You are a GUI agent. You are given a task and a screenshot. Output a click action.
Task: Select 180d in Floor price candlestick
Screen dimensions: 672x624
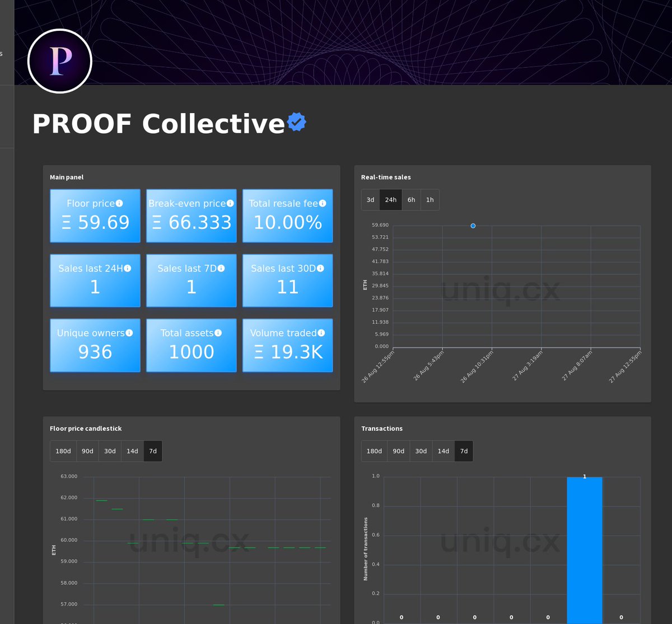pos(63,451)
